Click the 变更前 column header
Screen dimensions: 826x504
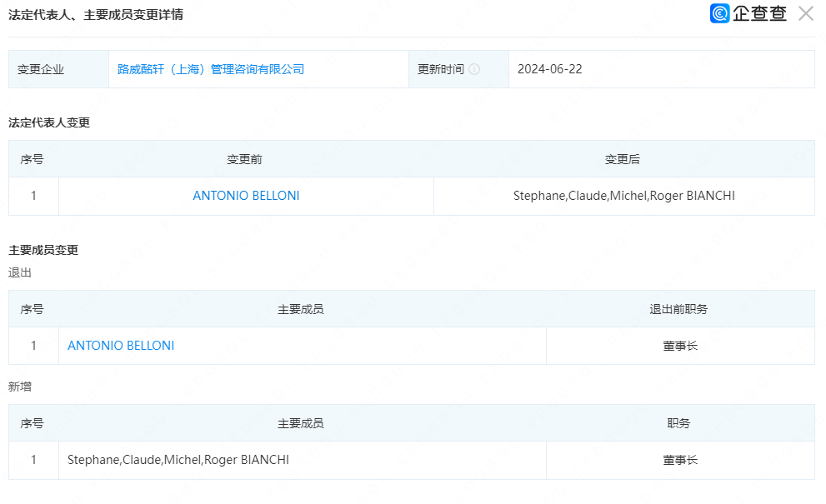pos(245,159)
